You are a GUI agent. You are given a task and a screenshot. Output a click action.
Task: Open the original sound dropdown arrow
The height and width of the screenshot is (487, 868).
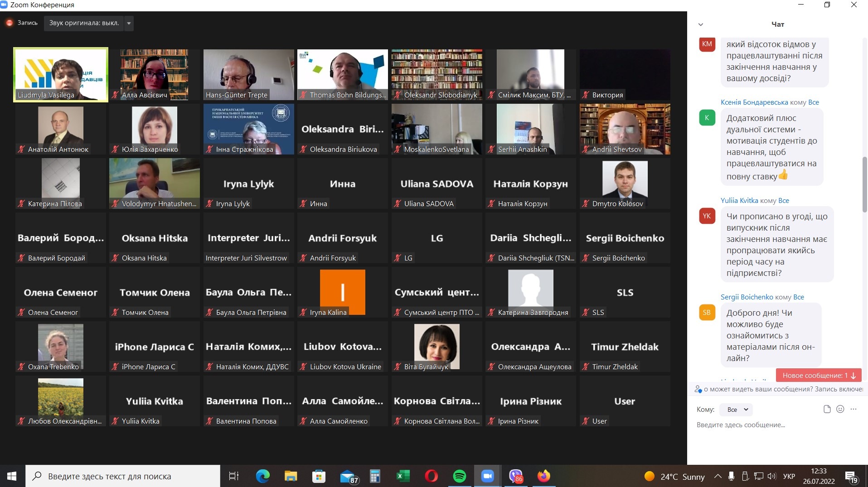[x=129, y=23]
